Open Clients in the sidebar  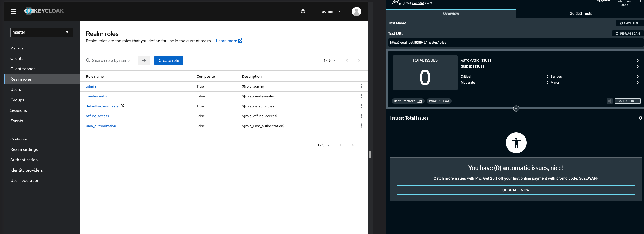pos(42,58)
